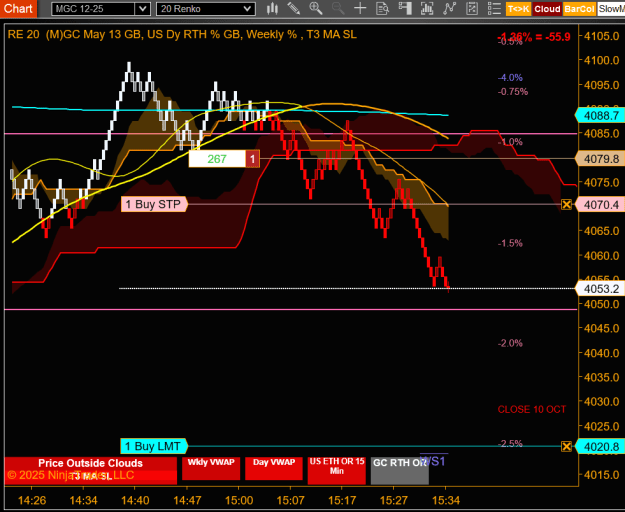Toggle the SlowM button

611,9
